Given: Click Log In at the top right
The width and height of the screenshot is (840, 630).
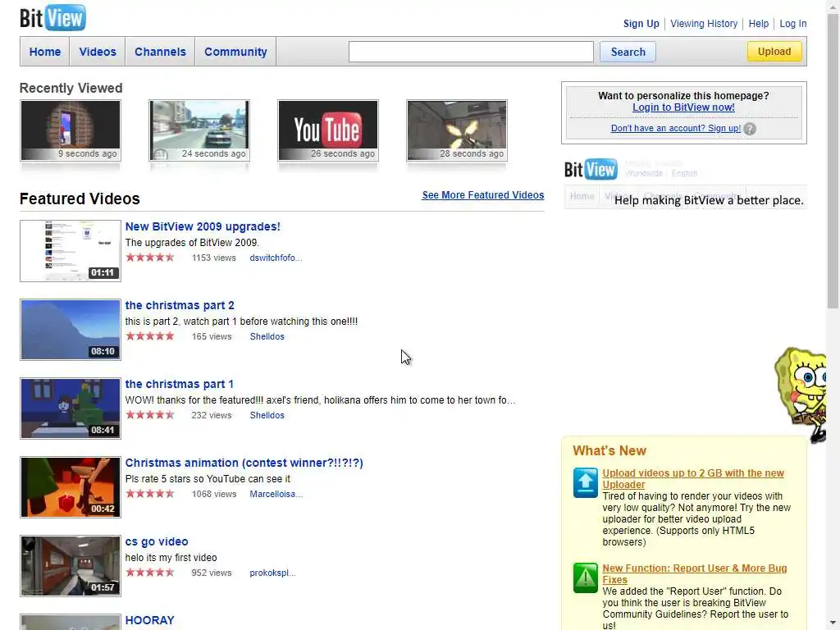Looking at the screenshot, I should coord(793,24).
